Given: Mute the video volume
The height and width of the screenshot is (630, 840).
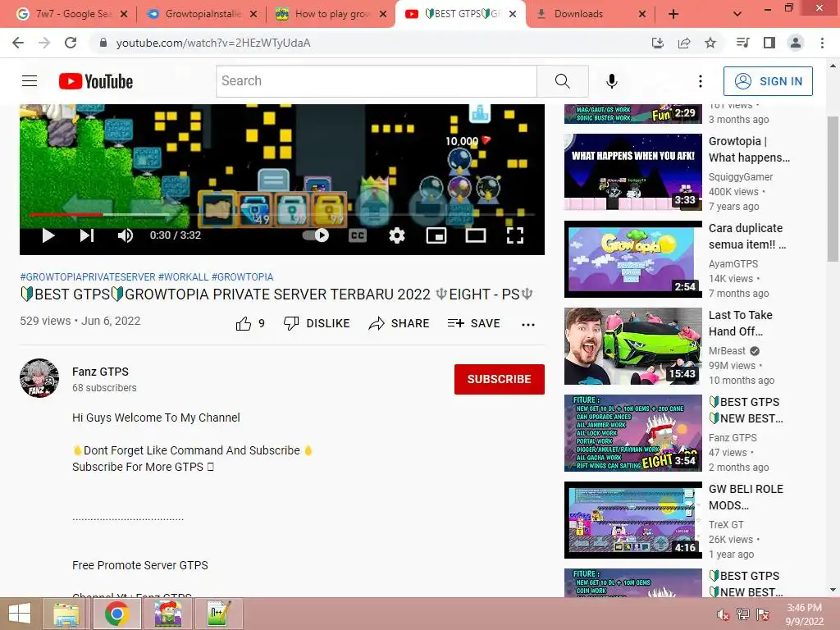Looking at the screenshot, I should (126, 235).
